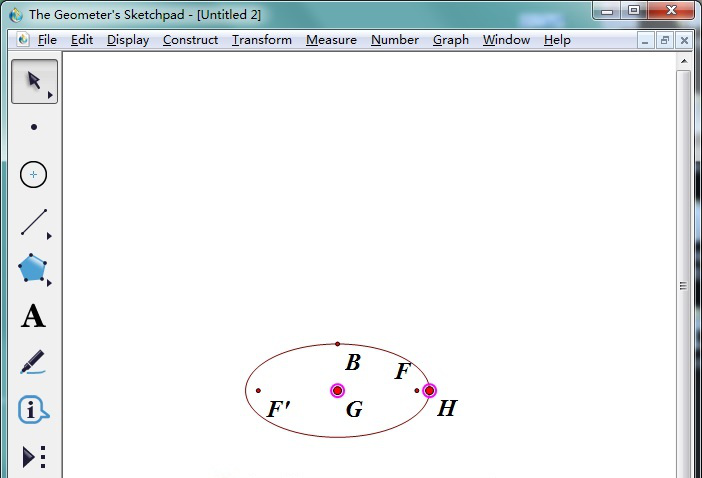Expand the Straightedge tool flyout triangle
Image resolution: width=702 pixels, height=478 pixels.
point(49,236)
